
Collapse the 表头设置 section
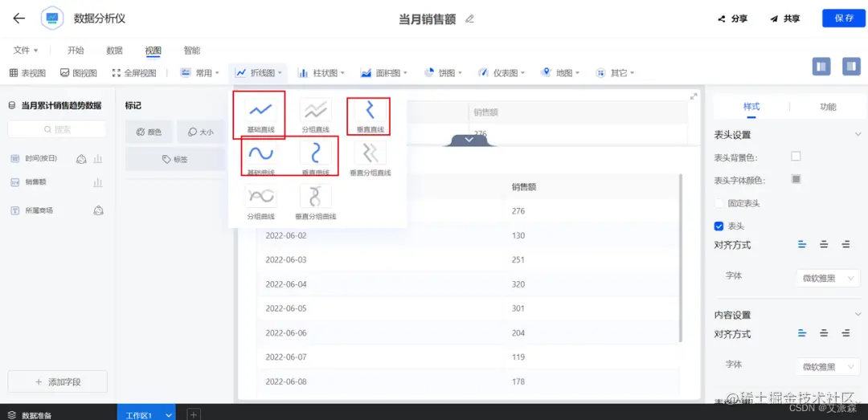(858, 134)
